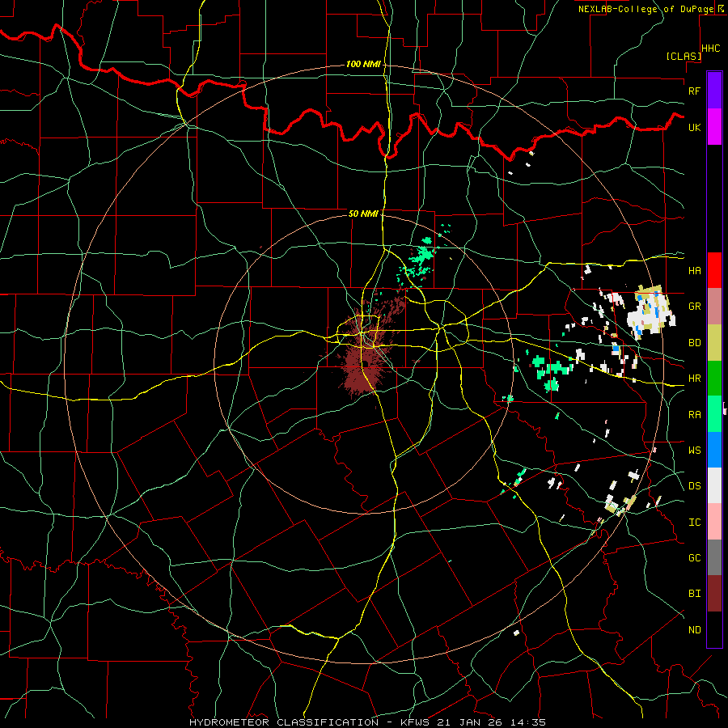Click the DS white legend swatch
This screenshot has width=728, height=728.
click(714, 485)
